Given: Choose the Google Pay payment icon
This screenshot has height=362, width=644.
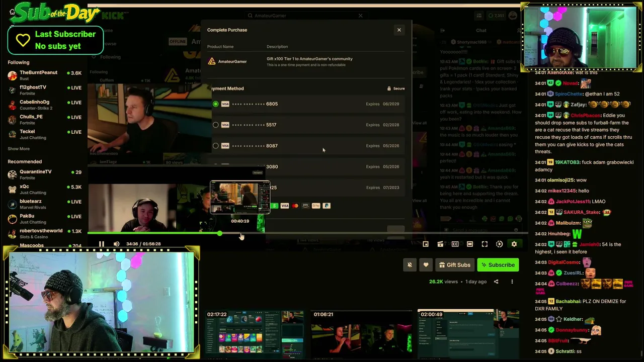Looking at the screenshot, I should click(316, 206).
